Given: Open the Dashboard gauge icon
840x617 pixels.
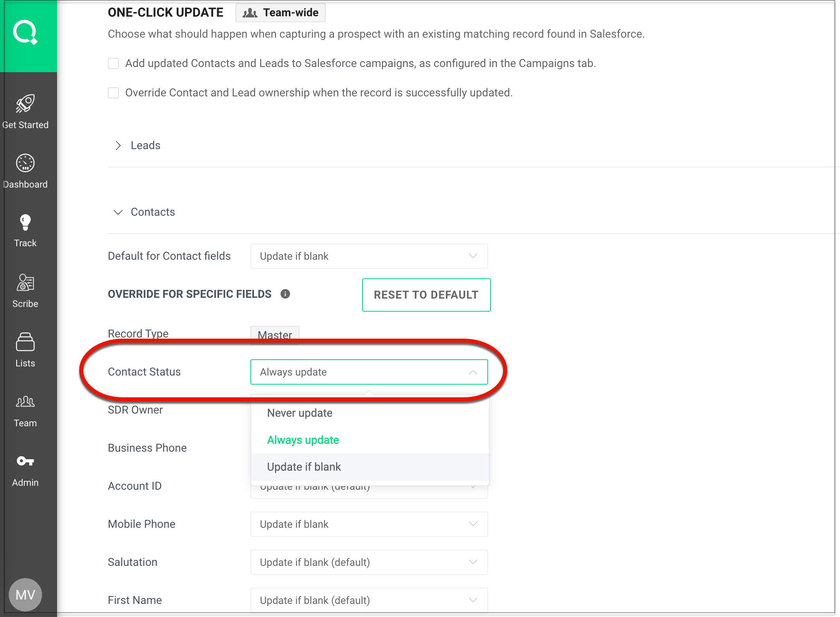Looking at the screenshot, I should [25, 163].
